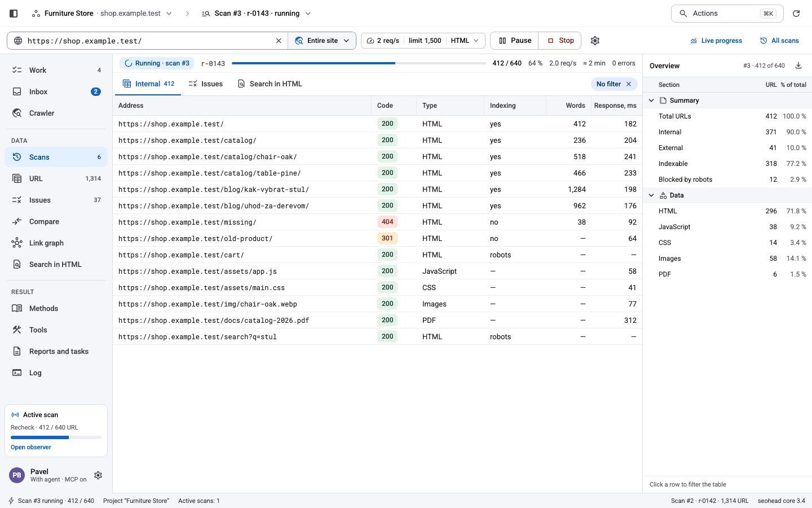The height and width of the screenshot is (508, 812).
Task: Open All scans link
Action: 779,41
